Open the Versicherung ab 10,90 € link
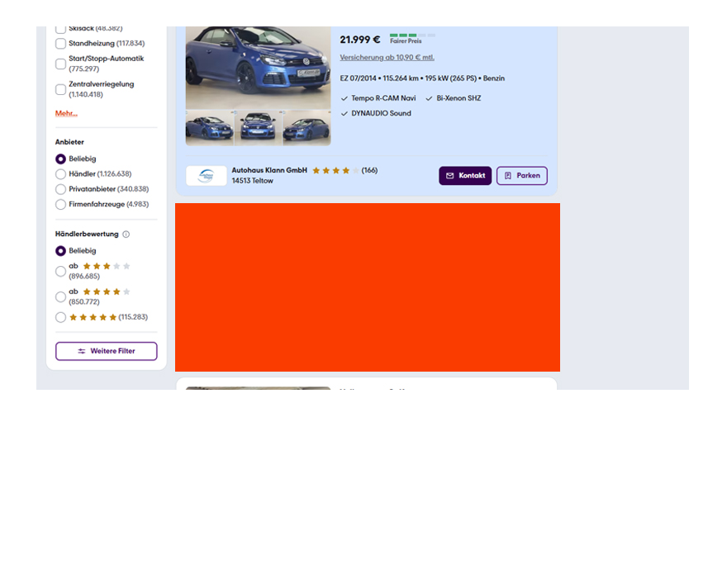The height and width of the screenshot is (588, 727). [387, 58]
